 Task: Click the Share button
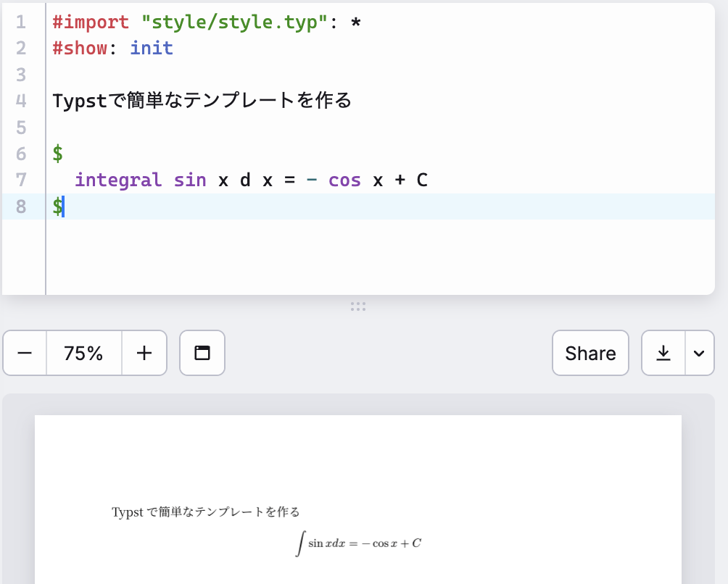pyautogui.click(x=590, y=353)
